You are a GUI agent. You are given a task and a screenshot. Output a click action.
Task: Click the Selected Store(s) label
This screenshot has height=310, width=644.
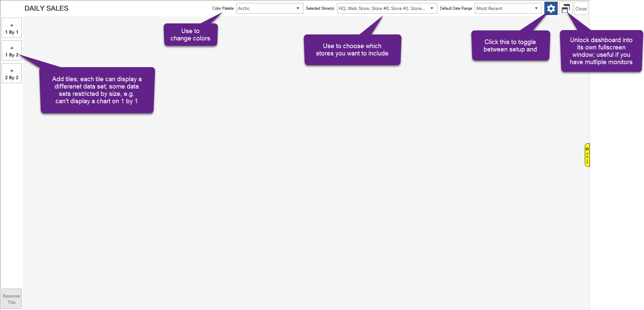320,8
